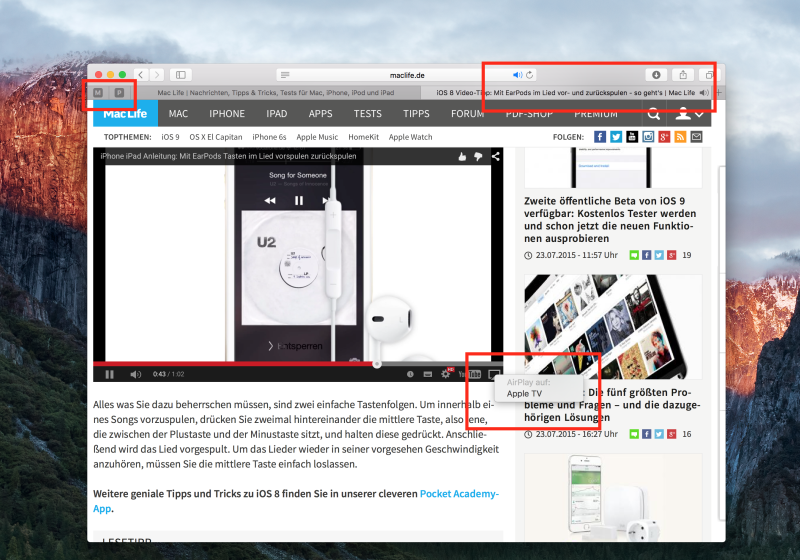This screenshot has height=560, width=800.
Task: Open iOS 9 top theme link
Action: pos(170,137)
